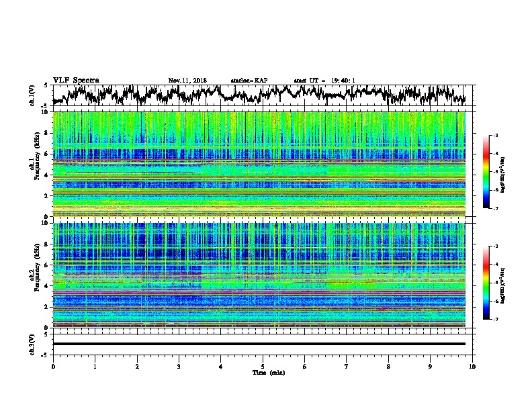Click the "VLF Spectra" plot title
Viewport: 532px width, 411px height.
(76, 81)
